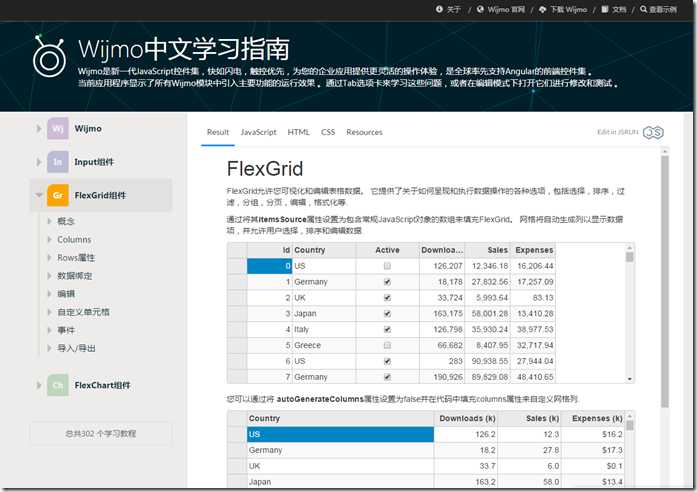
Task: Open the 查看示例 link
Action: click(663, 9)
